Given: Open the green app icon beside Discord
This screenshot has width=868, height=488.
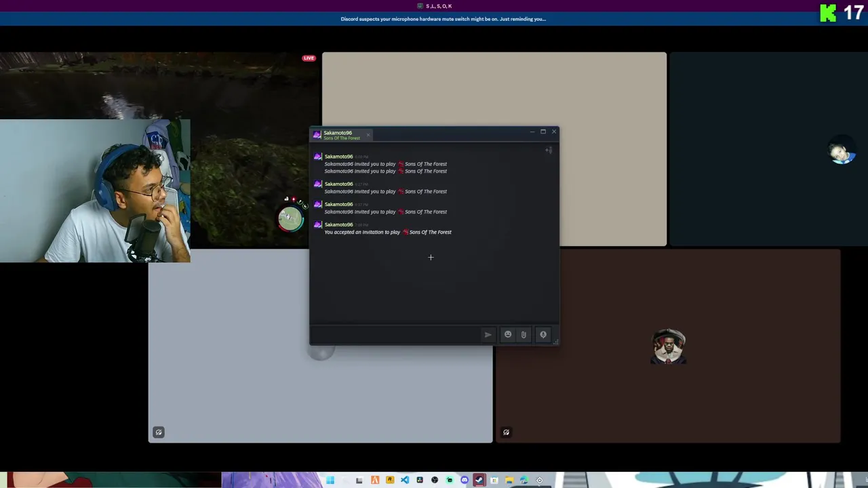Looking at the screenshot, I should 450,481.
